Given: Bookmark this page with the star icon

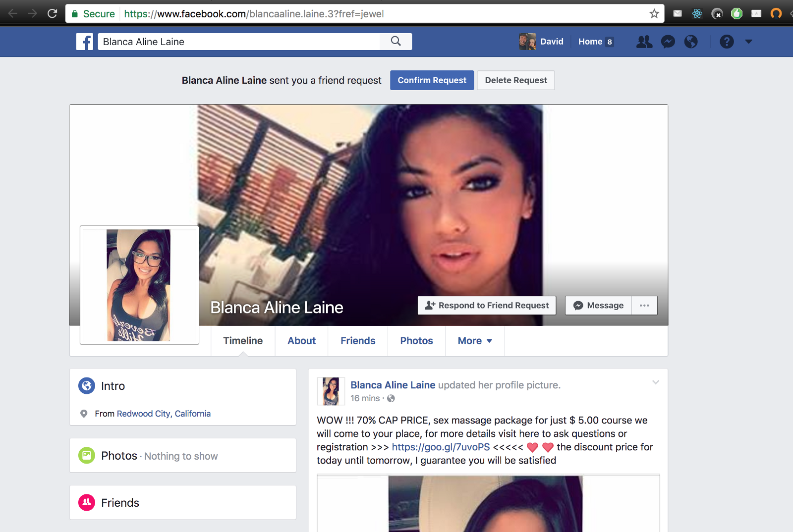Looking at the screenshot, I should pyautogui.click(x=654, y=13).
